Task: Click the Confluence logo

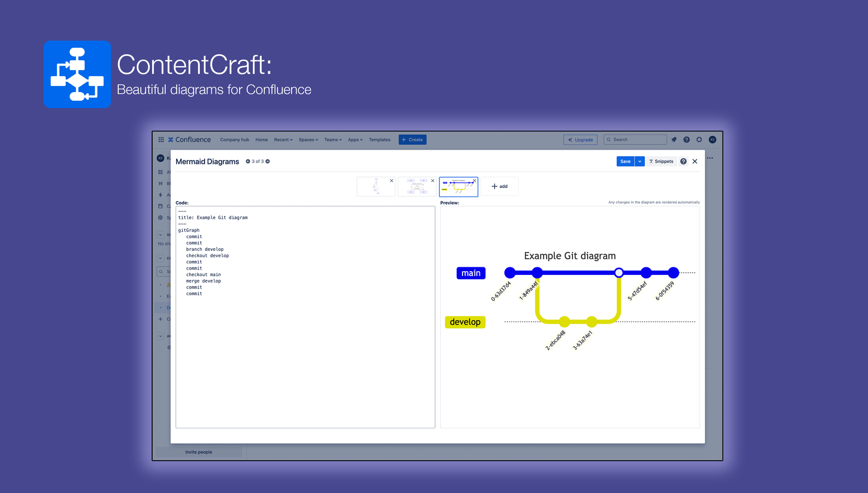Action: (x=189, y=140)
